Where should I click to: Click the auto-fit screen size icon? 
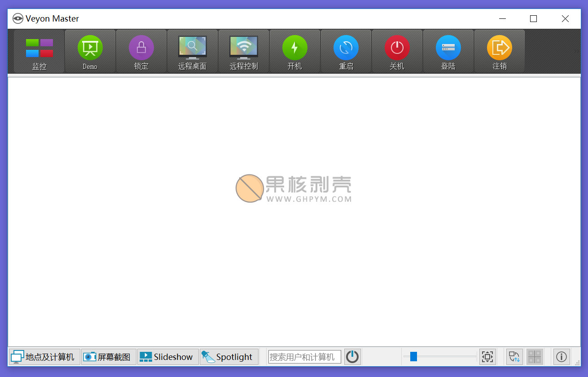point(488,356)
